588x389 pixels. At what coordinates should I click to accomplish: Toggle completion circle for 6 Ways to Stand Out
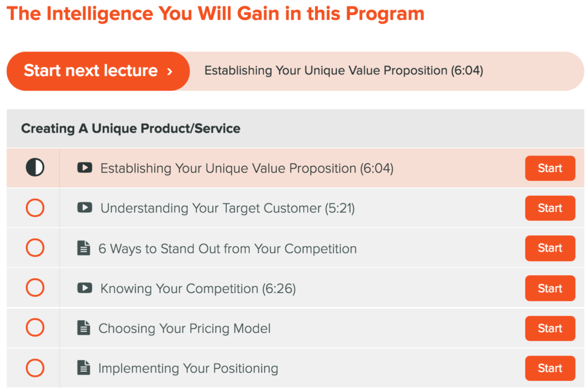click(35, 248)
